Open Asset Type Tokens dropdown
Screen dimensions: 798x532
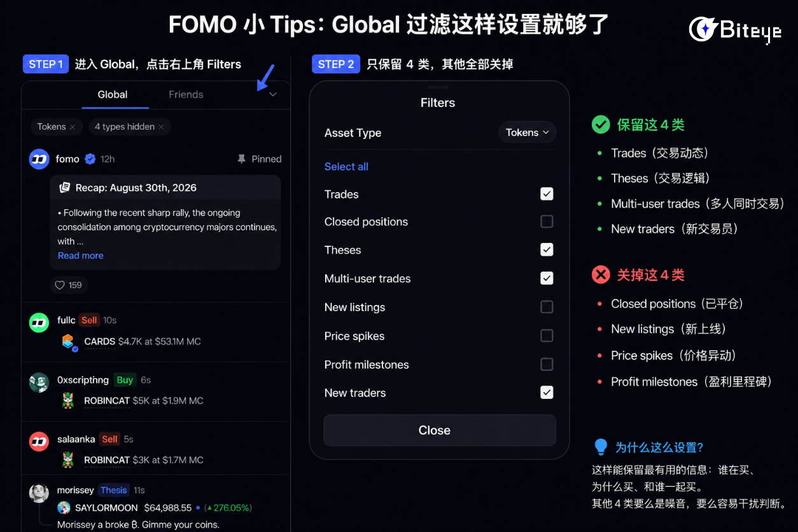[x=527, y=132]
